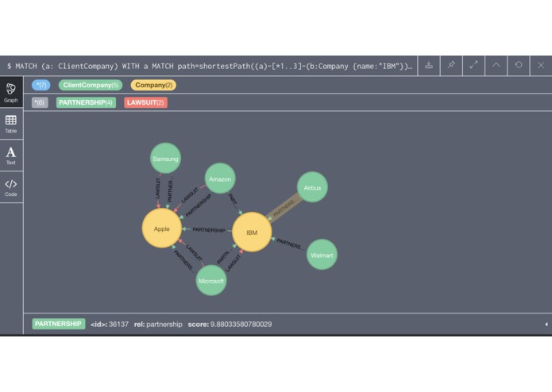This screenshot has height=392, width=552.
Task: Switch to Code view
Action: pos(11,187)
